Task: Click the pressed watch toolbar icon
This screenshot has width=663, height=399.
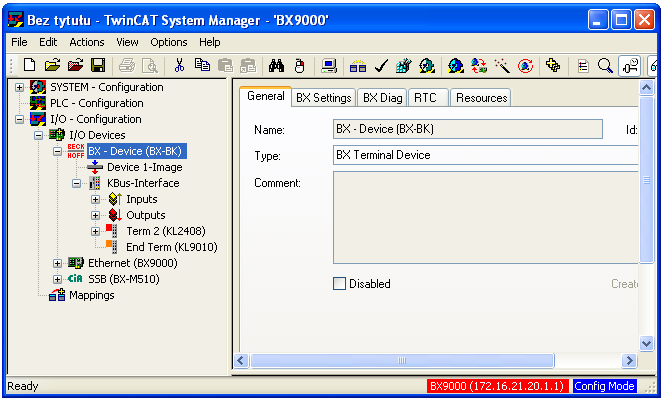Action: click(x=630, y=66)
